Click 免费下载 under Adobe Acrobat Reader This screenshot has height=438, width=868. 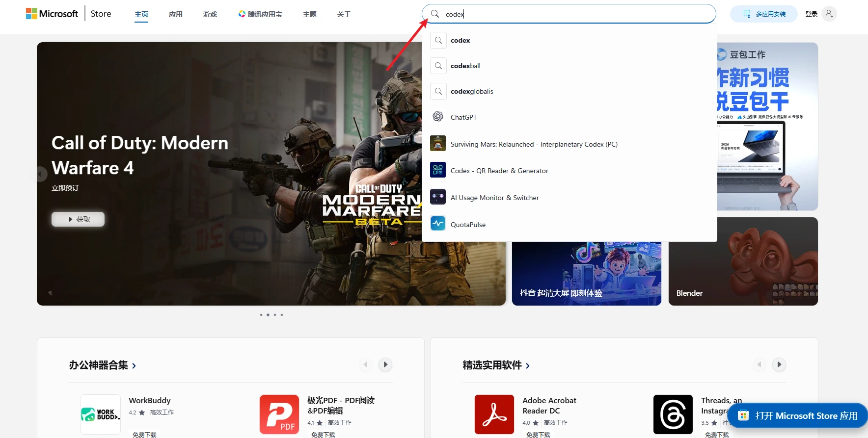coord(538,435)
